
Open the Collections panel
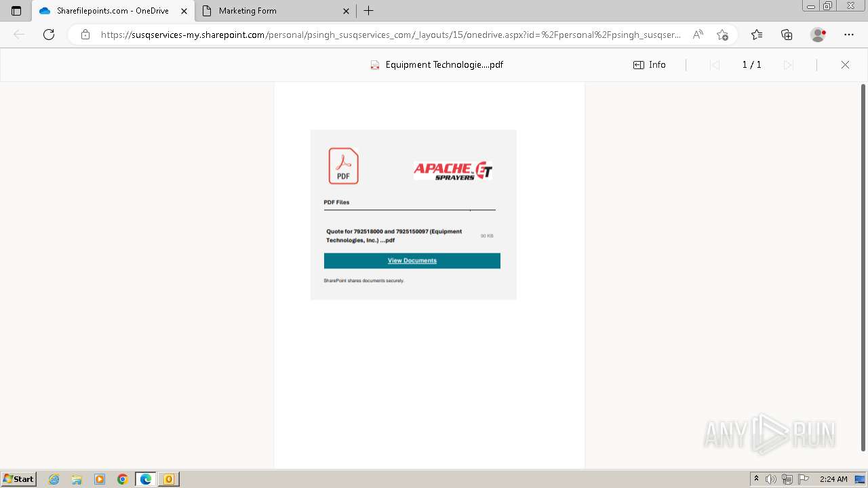tap(787, 35)
